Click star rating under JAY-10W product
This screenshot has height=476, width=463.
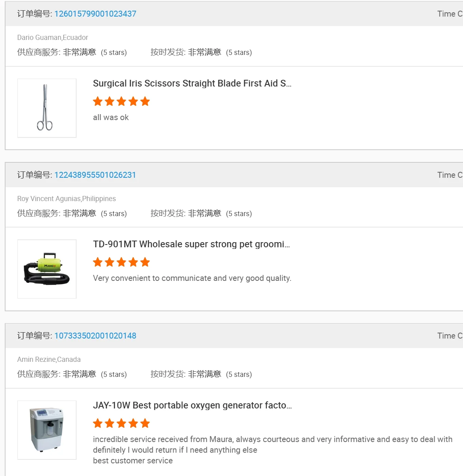point(122,423)
